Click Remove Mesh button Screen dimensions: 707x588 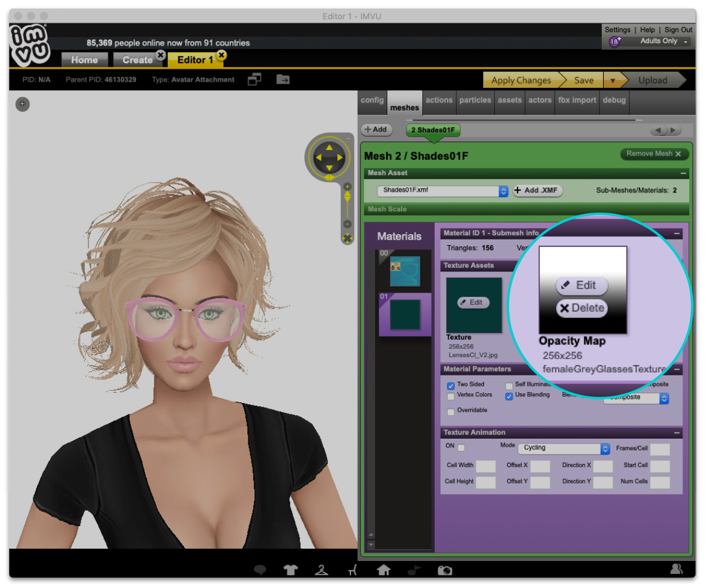[654, 154]
